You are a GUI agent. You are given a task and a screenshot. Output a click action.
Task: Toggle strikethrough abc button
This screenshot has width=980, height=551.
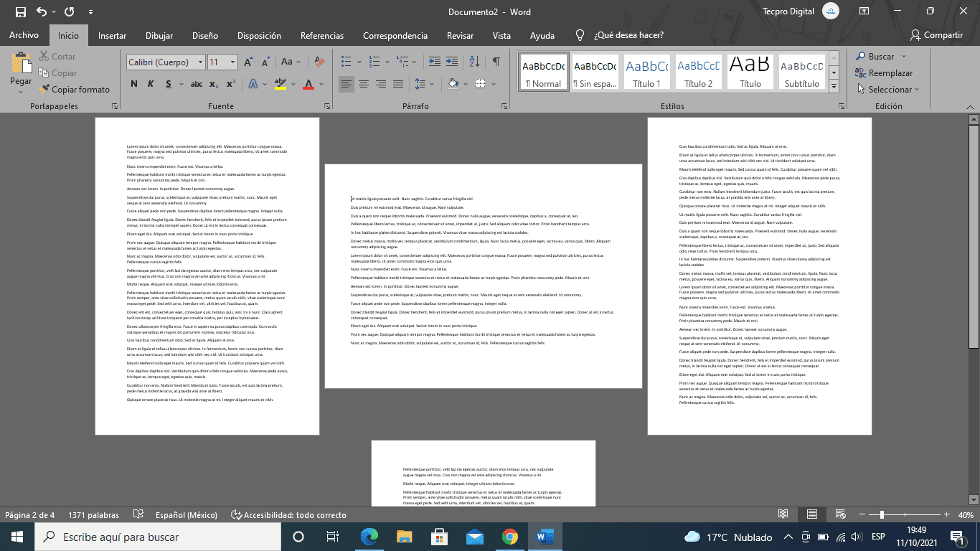pos(196,84)
